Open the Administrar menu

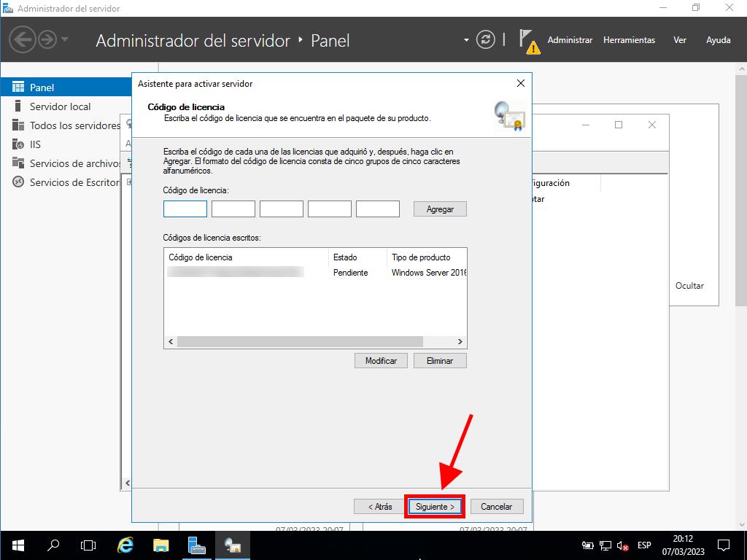(570, 40)
